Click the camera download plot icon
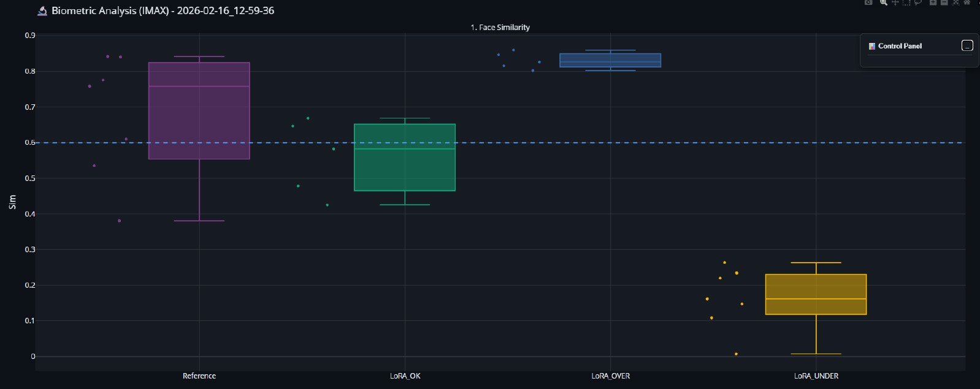 [x=868, y=2]
